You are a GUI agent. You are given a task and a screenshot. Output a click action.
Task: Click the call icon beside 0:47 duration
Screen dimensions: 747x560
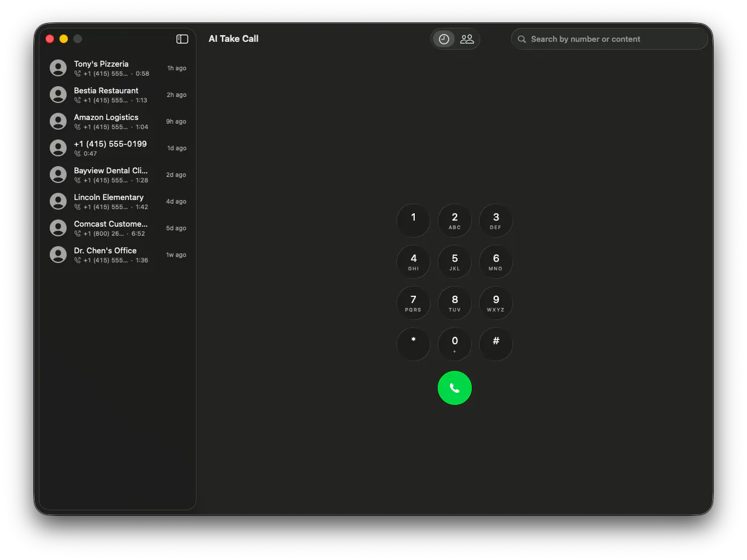(x=78, y=153)
